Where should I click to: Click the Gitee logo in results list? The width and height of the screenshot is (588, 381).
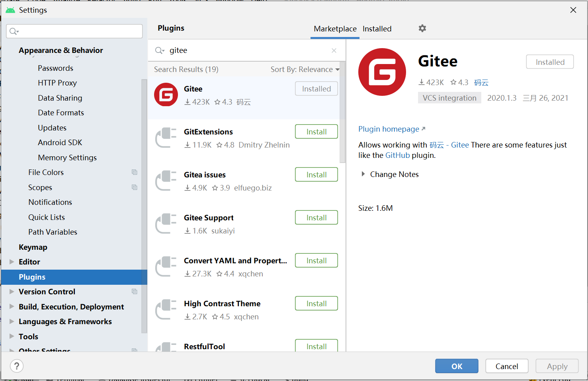pyautogui.click(x=166, y=95)
